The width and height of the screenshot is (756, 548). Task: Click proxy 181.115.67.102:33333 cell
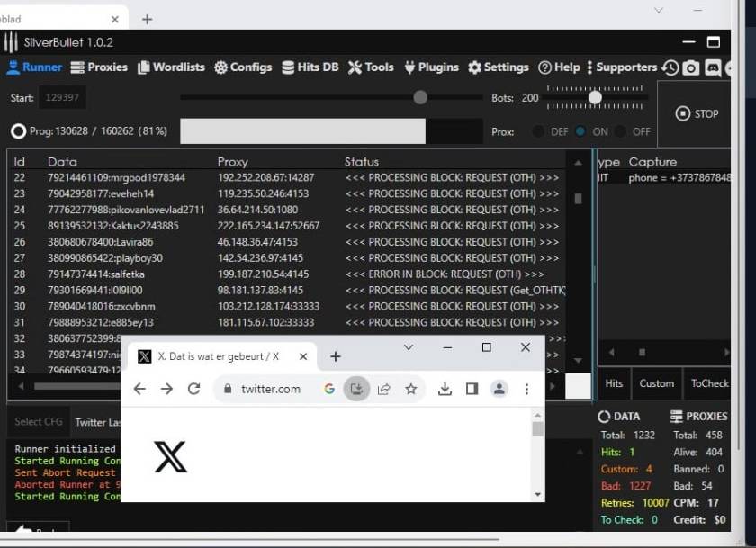[x=266, y=322]
